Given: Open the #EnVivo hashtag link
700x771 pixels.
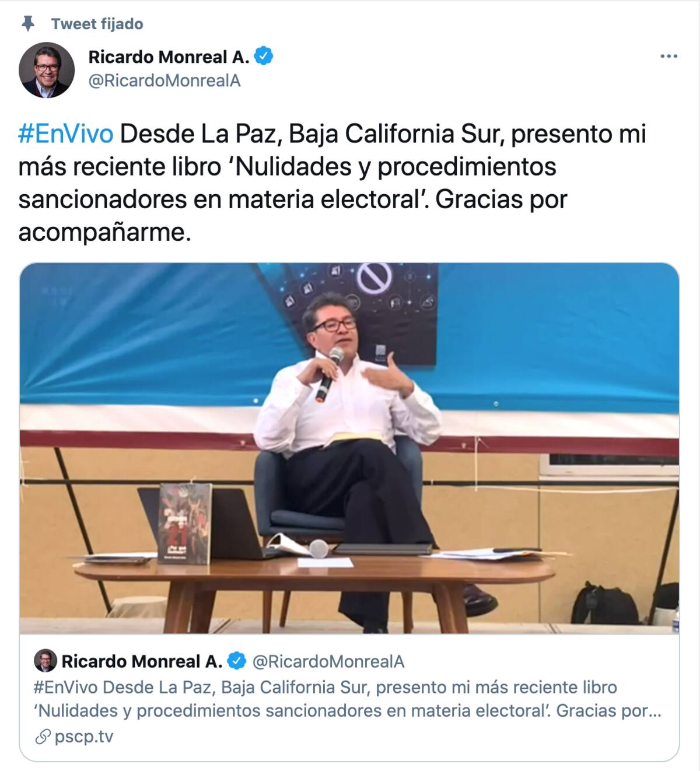Looking at the screenshot, I should (66, 134).
